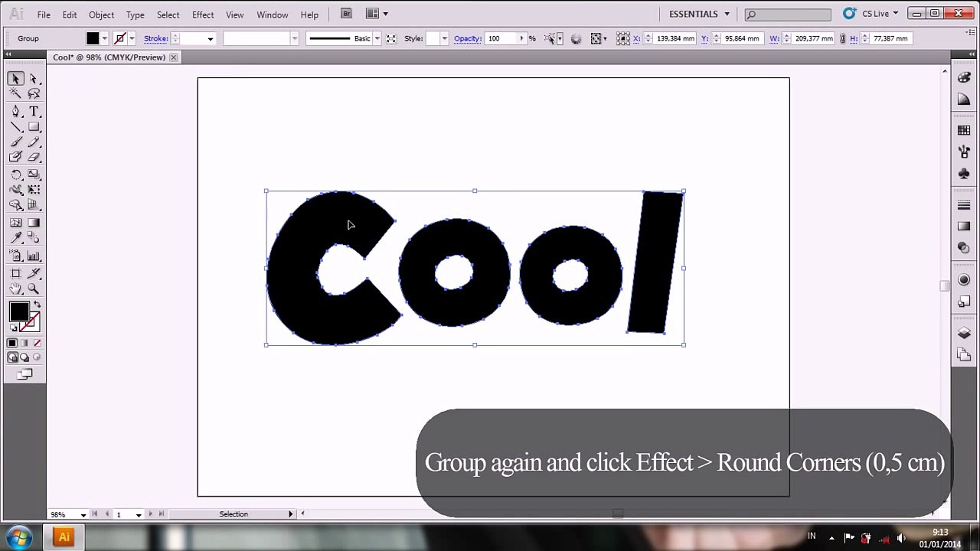Viewport: 980px width, 551px height.
Task: Select the Blend tool
Action: tap(34, 238)
